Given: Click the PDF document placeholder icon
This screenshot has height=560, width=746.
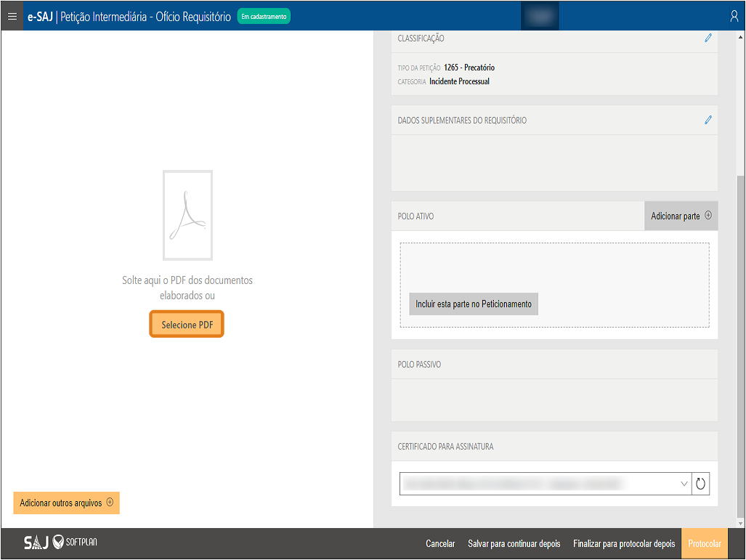Looking at the screenshot, I should [187, 216].
